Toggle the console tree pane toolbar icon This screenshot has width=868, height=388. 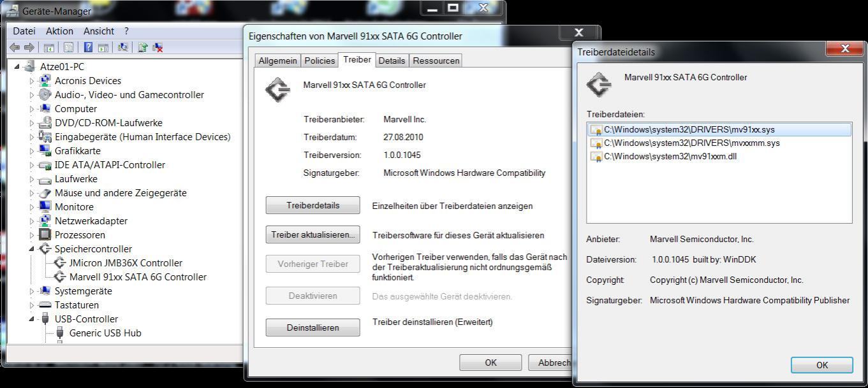48,47
